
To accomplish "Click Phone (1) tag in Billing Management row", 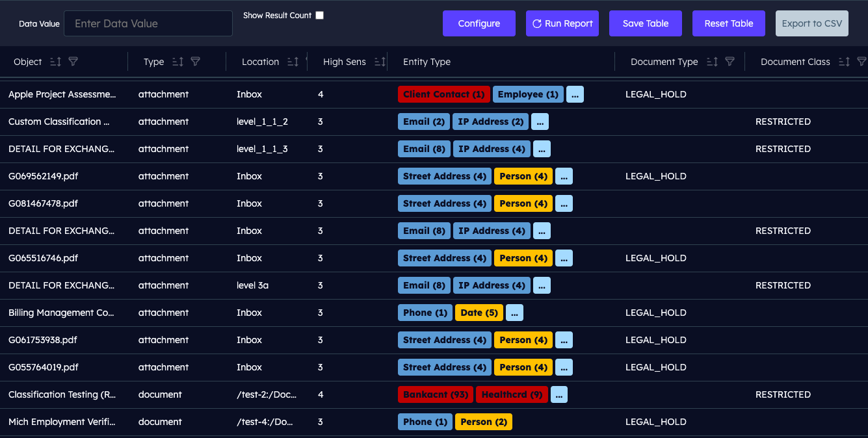I will click(x=425, y=313).
